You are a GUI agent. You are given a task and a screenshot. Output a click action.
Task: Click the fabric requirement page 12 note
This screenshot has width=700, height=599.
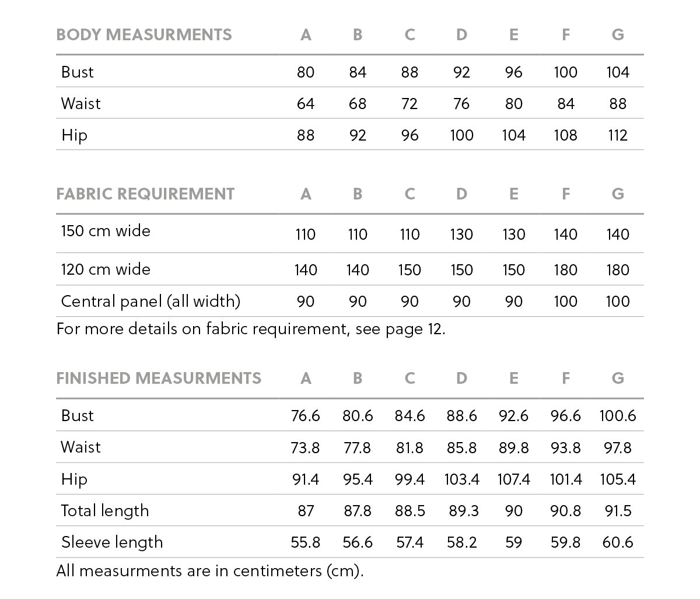tap(251, 330)
